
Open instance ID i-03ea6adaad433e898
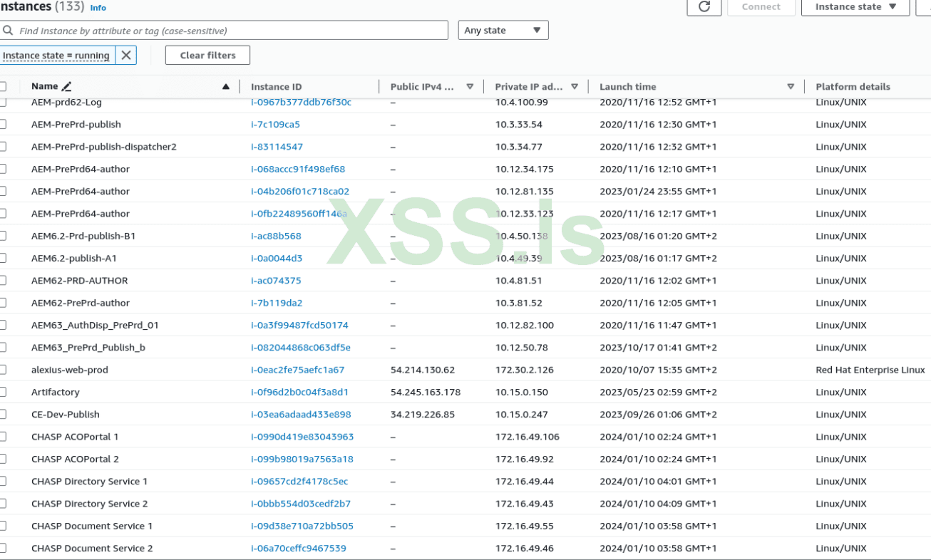pos(301,415)
